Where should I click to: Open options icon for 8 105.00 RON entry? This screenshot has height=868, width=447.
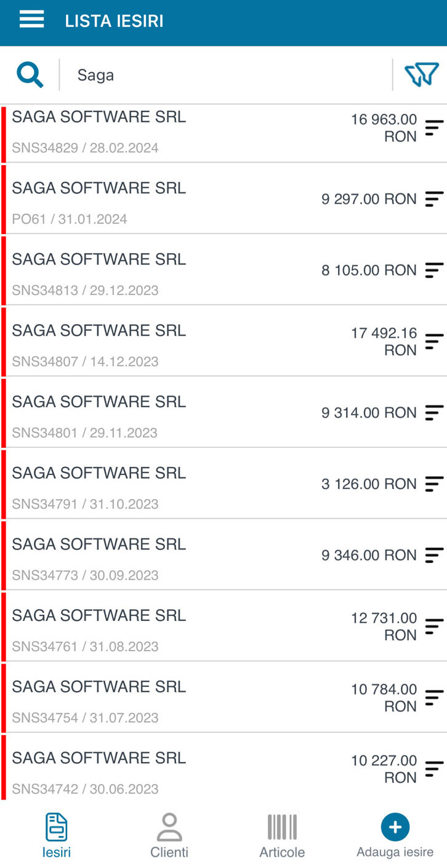point(434,270)
